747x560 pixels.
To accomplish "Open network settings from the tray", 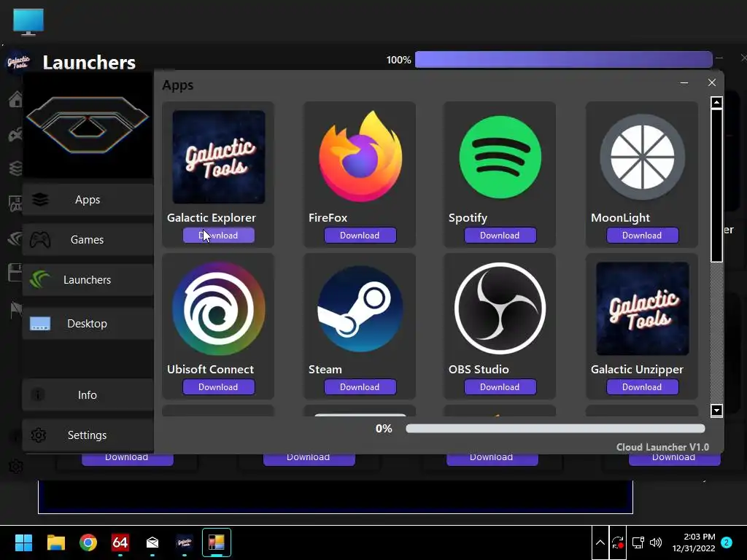I will [638, 542].
